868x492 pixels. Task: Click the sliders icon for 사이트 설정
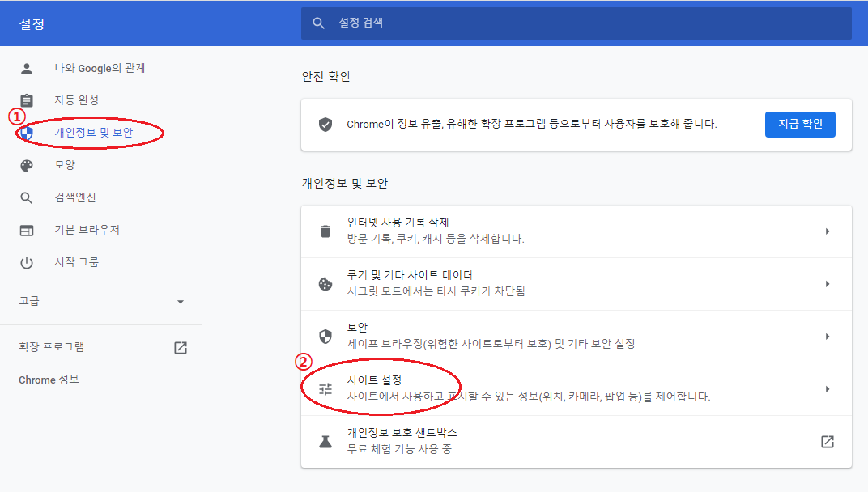[325, 389]
